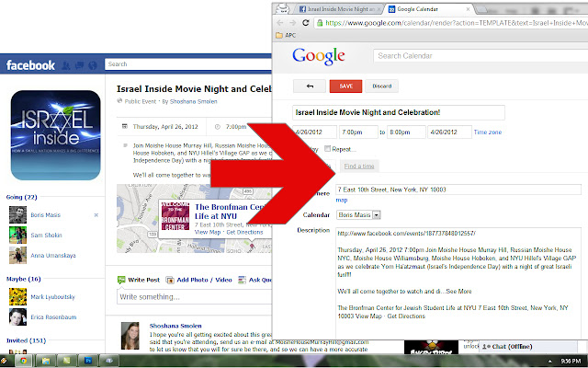This screenshot has height=368, width=588.
Task: Go back in Chrome browser
Action: 279,23
